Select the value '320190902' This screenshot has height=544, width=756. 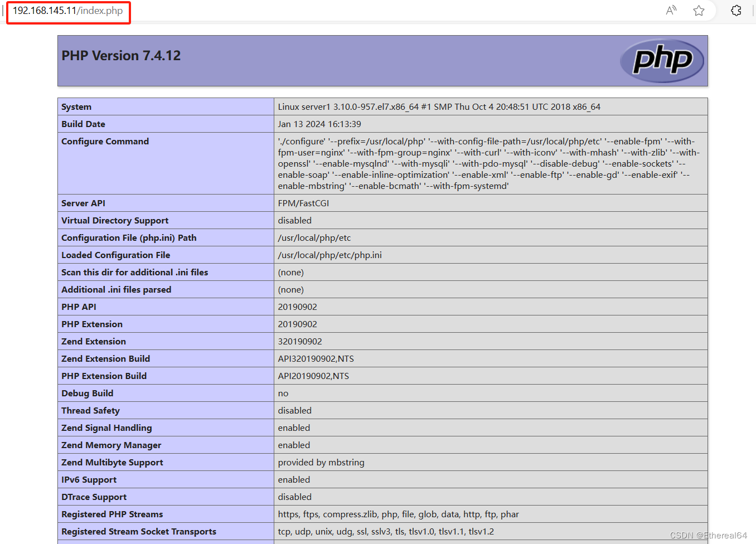click(x=300, y=342)
